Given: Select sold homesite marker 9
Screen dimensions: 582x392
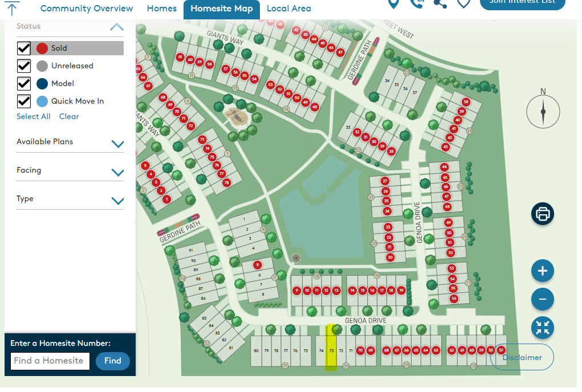Looking at the screenshot, I should (x=296, y=291).
